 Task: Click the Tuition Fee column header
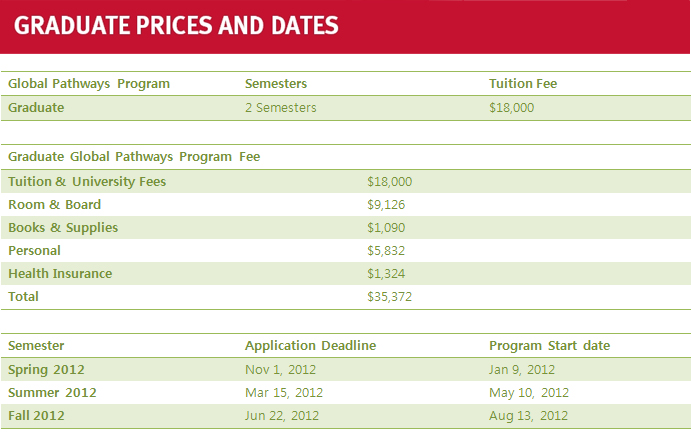[523, 84]
